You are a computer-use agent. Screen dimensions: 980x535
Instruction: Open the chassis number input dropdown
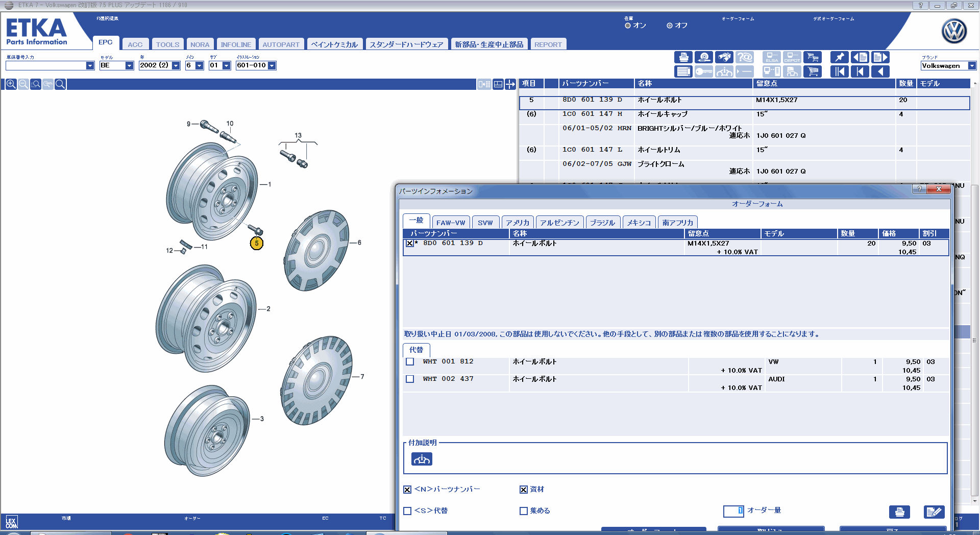(90, 66)
